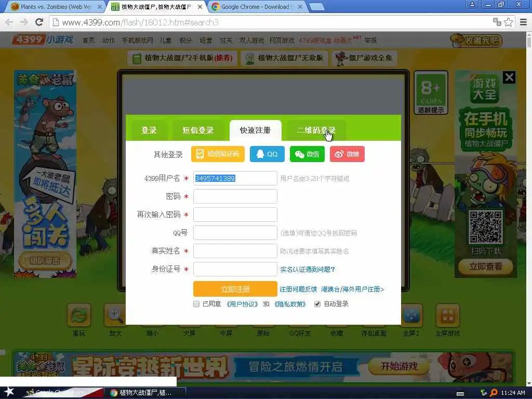The image size is (532, 399).
Task: Open 动作 in the site navigation
Action: (x=109, y=41)
